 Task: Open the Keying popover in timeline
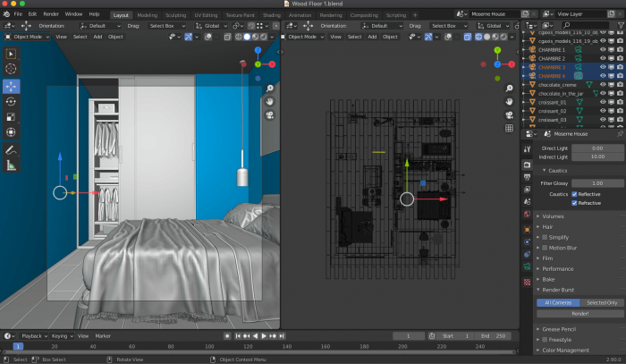click(x=63, y=336)
